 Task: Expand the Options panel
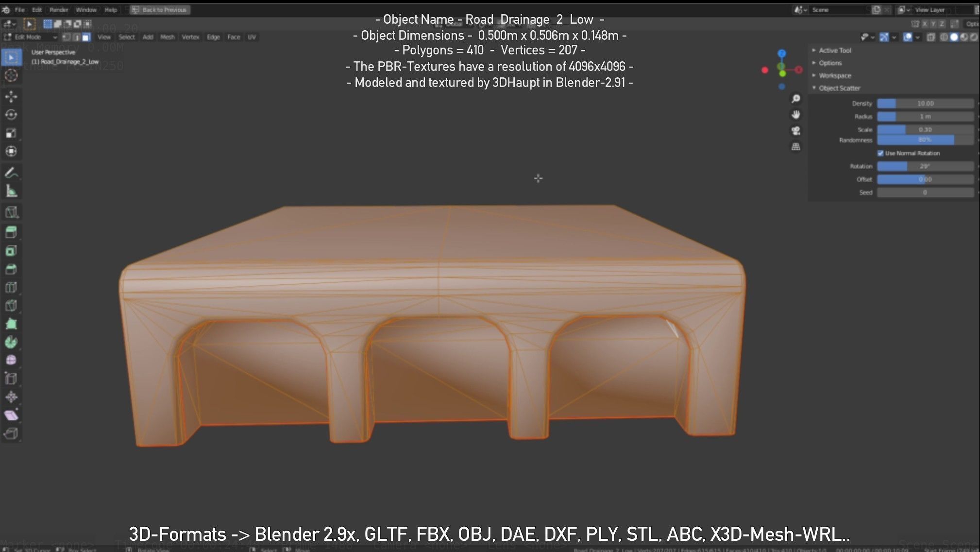[x=829, y=63]
